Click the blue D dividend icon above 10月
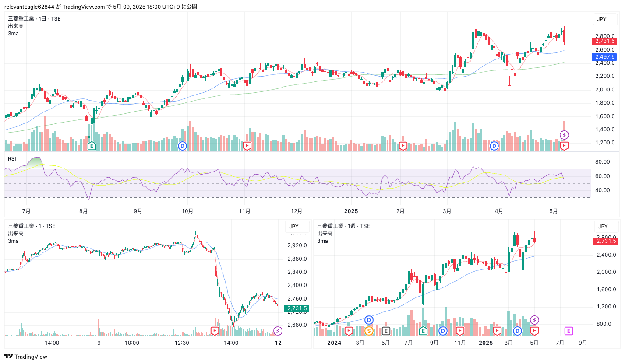Image resolution: width=625 pixels, height=364 pixels. click(x=182, y=146)
